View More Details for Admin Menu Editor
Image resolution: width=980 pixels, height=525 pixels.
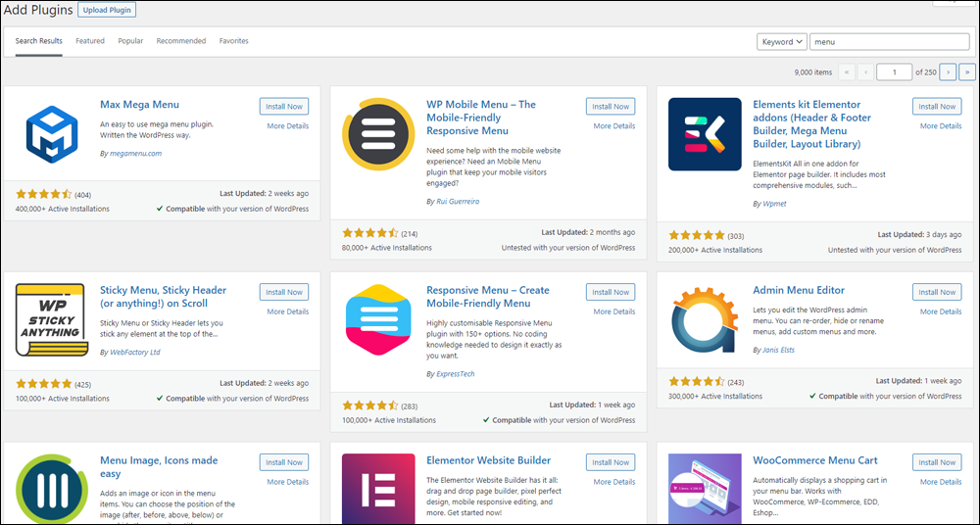click(941, 311)
